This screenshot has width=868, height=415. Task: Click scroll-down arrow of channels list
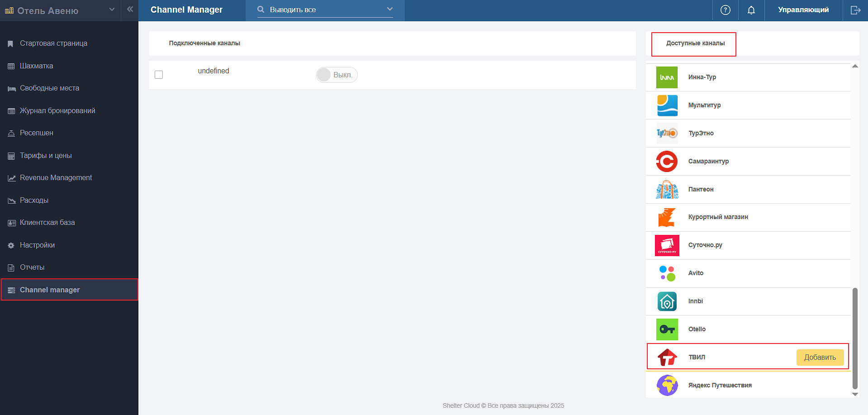point(855,394)
